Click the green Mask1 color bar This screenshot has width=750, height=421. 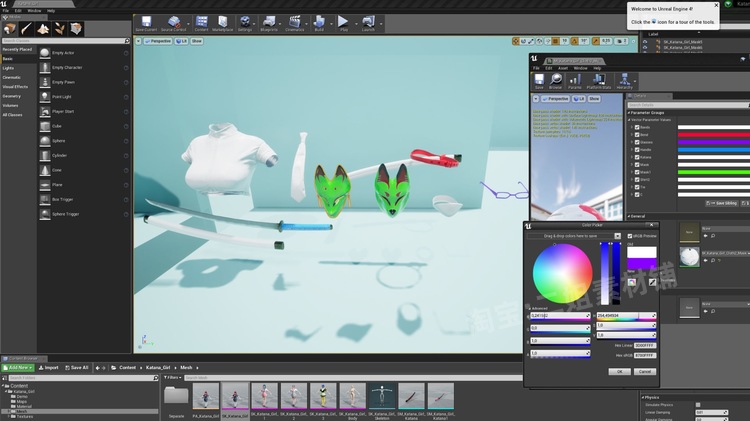pos(714,172)
